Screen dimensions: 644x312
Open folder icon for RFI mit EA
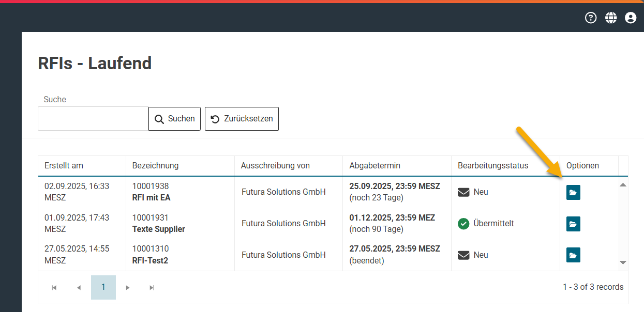click(x=573, y=192)
